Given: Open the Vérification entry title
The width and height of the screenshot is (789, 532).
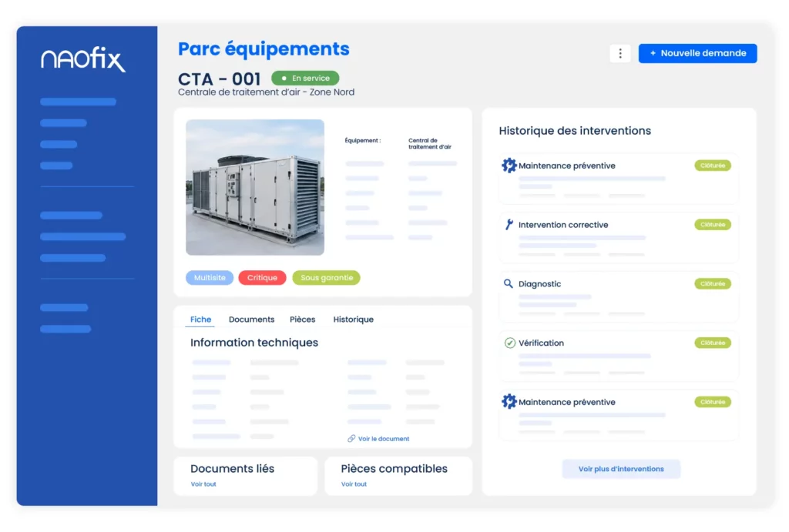Looking at the screenshot, I should tap(541, 343).
